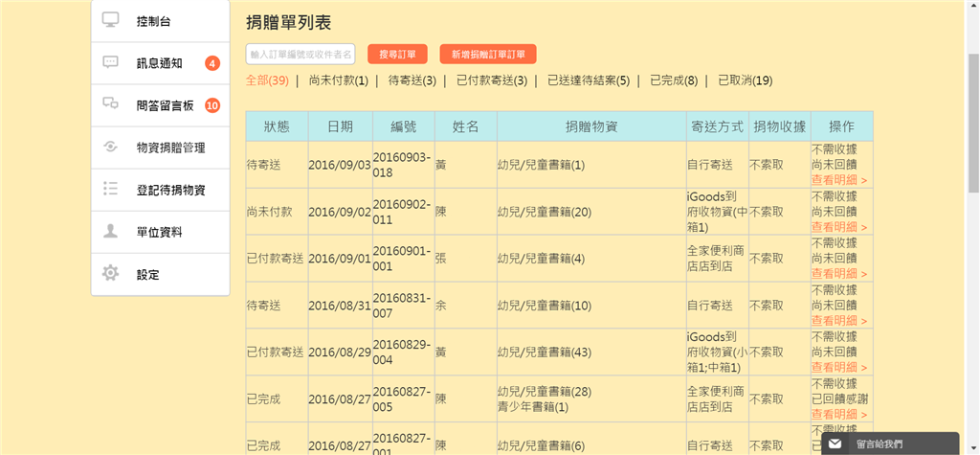Open 問答留言板 in the sidebar

161,105
